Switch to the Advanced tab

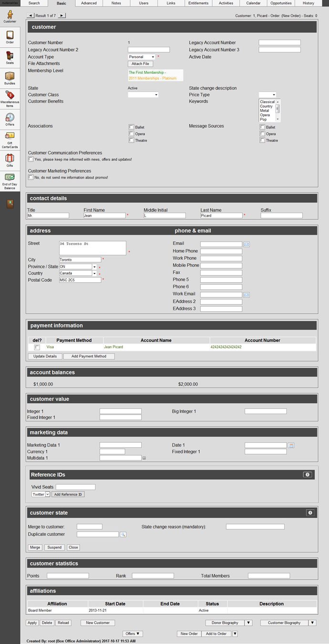(x=89, y=3)
